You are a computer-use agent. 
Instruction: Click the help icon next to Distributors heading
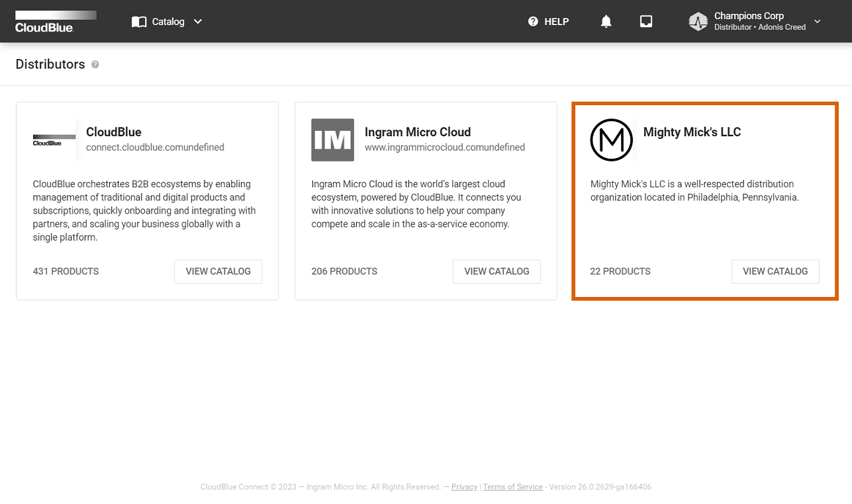[95, 64]
